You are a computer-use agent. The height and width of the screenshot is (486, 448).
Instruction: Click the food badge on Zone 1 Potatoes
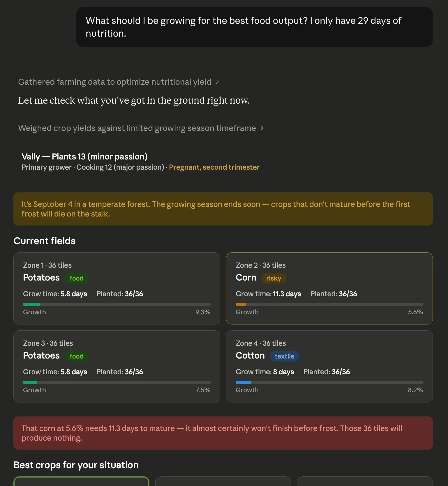click(77, 278)
